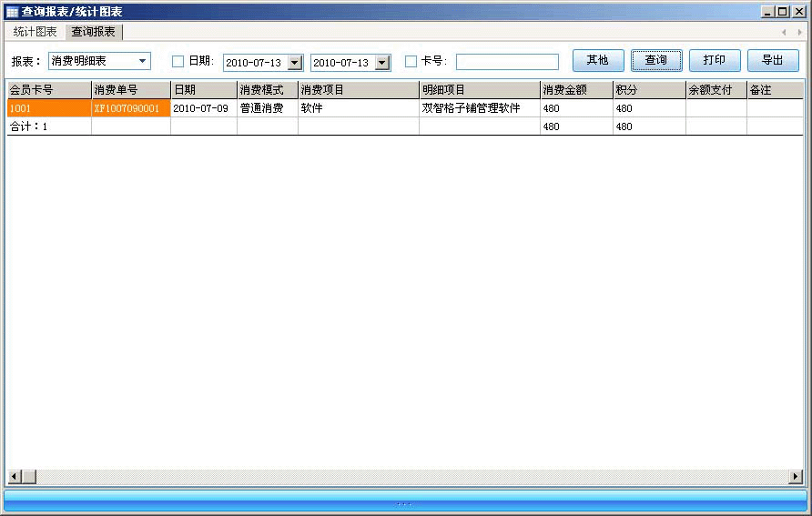Image resolution: width=812 pixels, height=516 pixels.
Task: Enable the 日期 filter checkbox
Action: [x=178, y=62]
